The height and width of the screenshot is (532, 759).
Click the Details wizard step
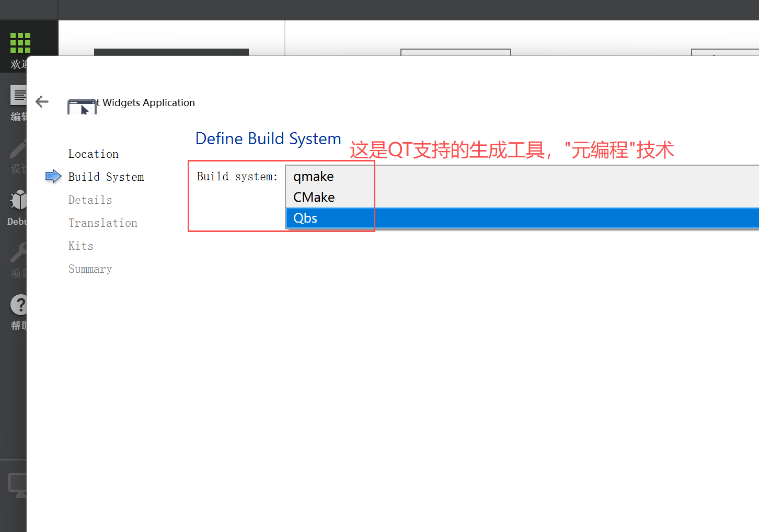pyautogui.click(x=90, y=200)
